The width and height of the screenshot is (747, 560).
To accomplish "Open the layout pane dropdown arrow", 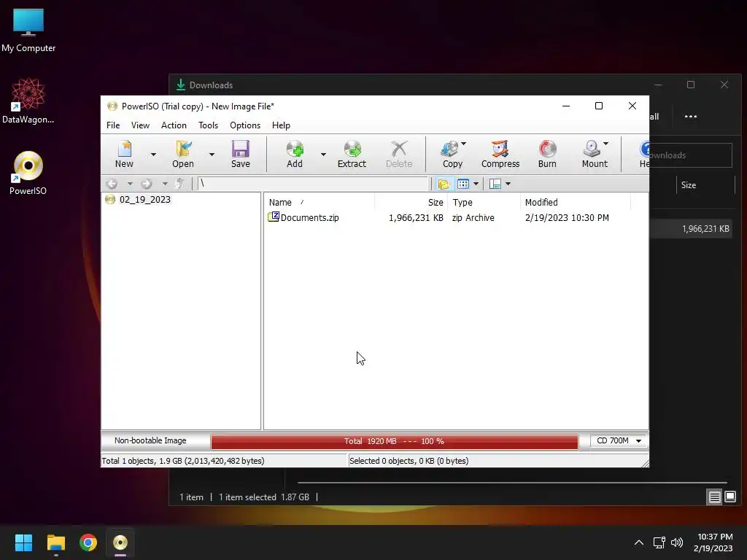I will click(508, 184).
